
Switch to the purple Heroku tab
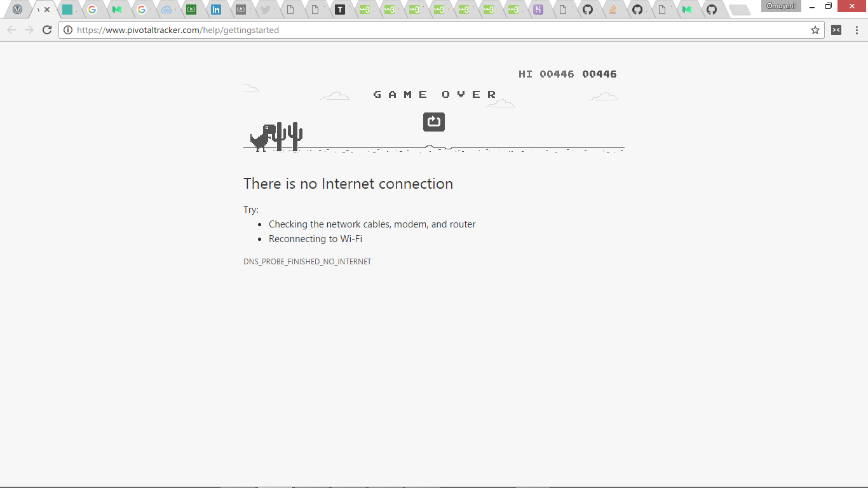pyautogui.click(x=538, y=10)
